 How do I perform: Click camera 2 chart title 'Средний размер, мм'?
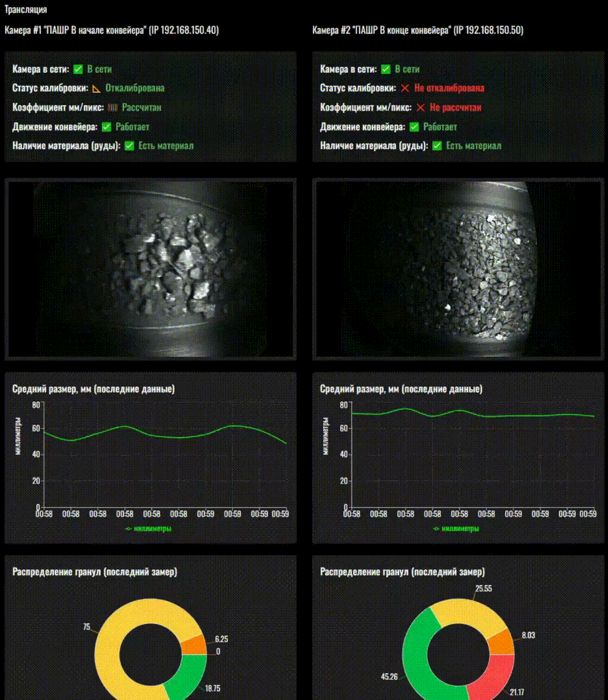[x=401, y=389]
